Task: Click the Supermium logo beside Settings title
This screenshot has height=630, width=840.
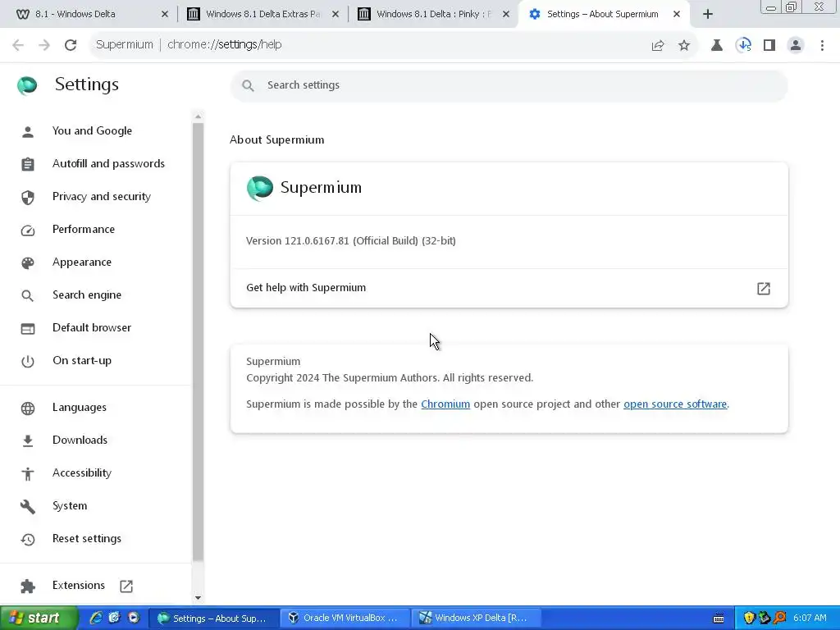Action: pos(27,85)
